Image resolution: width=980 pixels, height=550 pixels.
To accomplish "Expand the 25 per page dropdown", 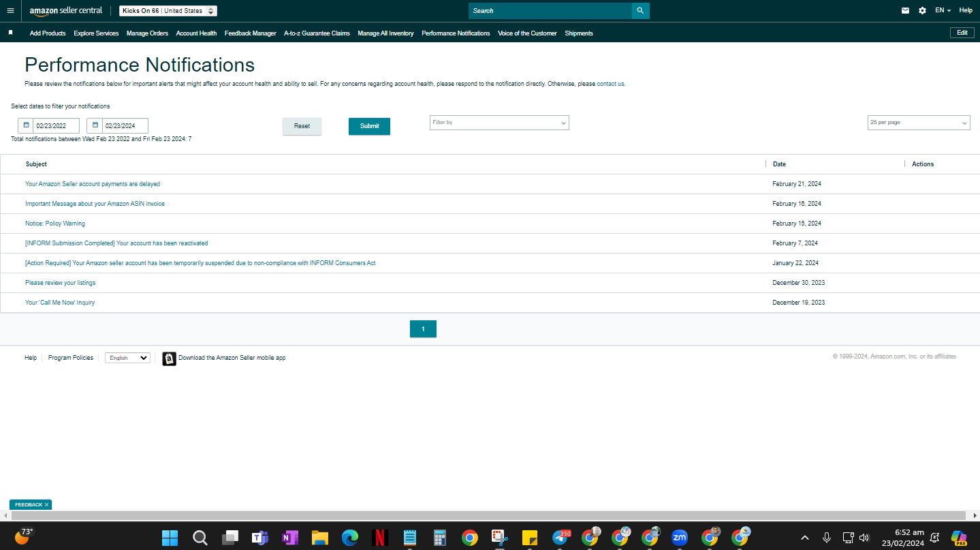I will point(919,123).
